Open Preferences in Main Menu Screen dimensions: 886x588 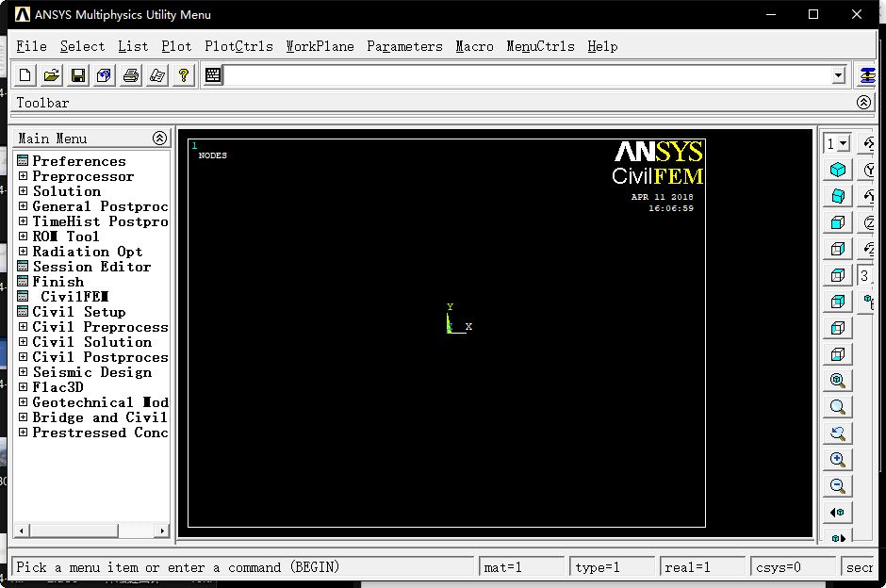pos(79,161)
